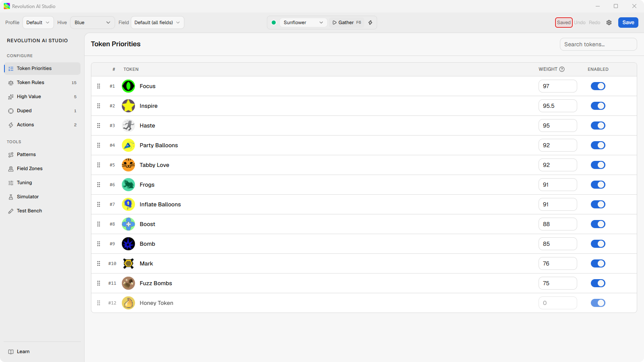Click the Mark token icon
Viewport: 644px width, 362px height.
[x=128, y=263]
